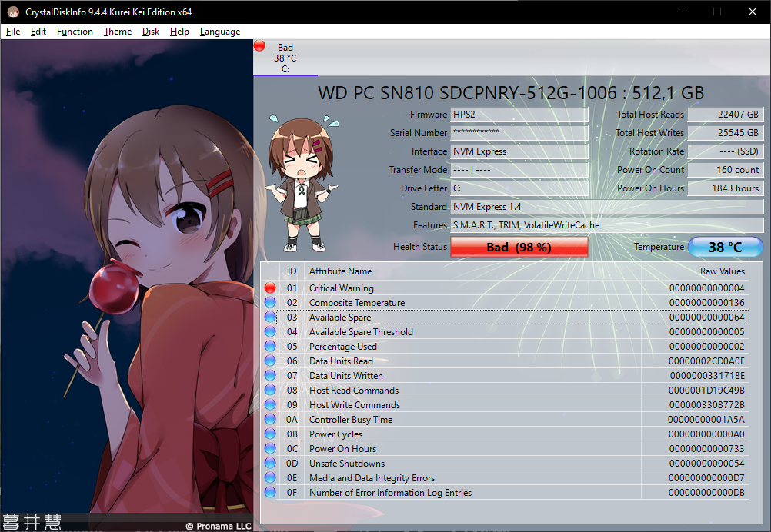This screenshot has height=532, width=771.
Task: Select the C: drive tab
Action: click(x=285, y=58)
